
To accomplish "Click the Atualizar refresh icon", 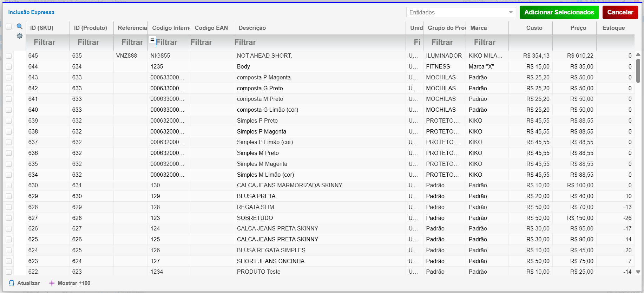I will tap(12, 283).
